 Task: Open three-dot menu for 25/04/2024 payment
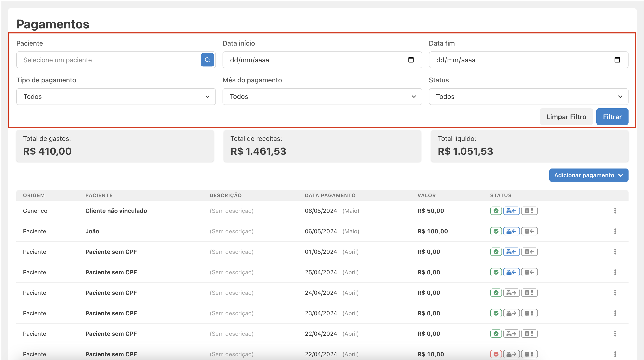point(615,272)
